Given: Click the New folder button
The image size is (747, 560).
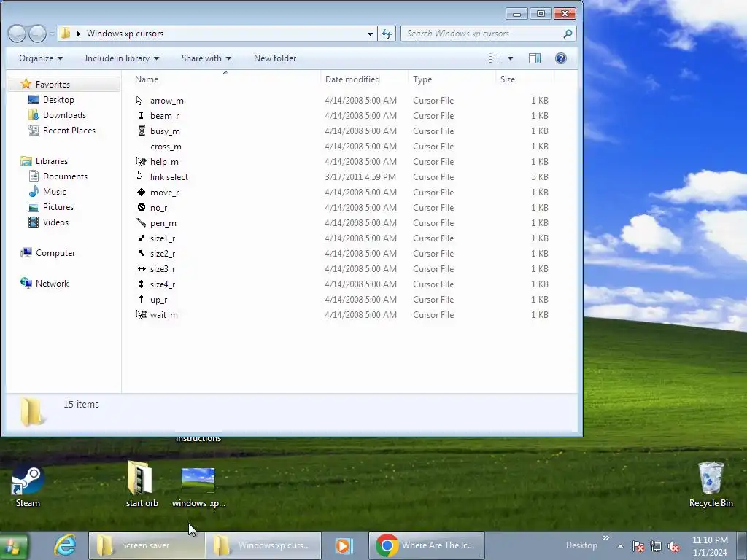Looking at the screenshot, I should click(275, 58).
